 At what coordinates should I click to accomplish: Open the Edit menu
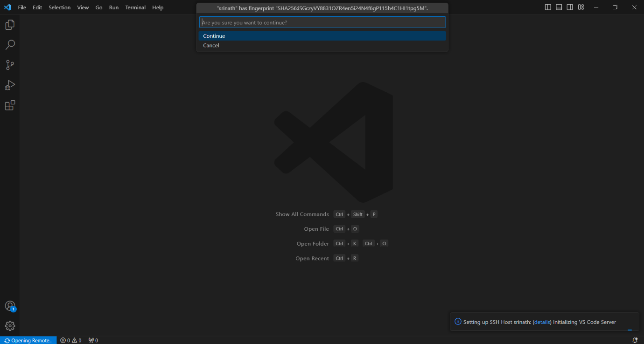[37, 7]
